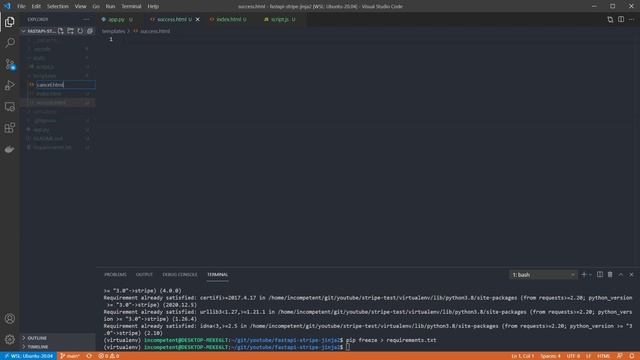
Task: Change file encoding UTF-8
Action: [x=573, y=356]
